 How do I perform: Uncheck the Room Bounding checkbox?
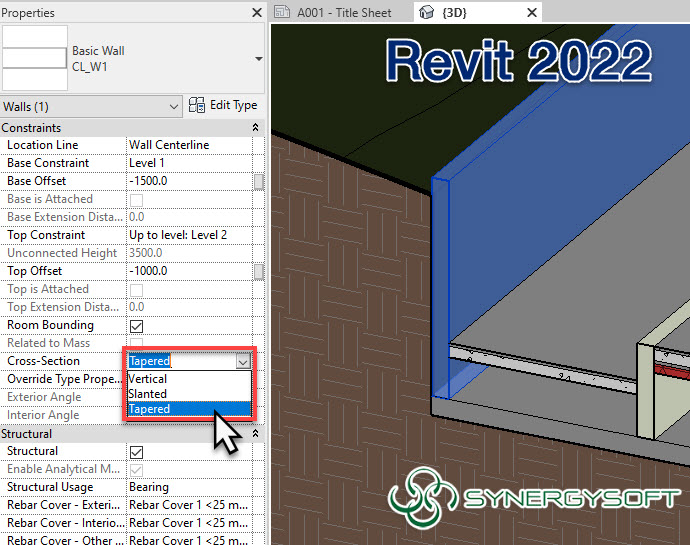pos(136,326)
